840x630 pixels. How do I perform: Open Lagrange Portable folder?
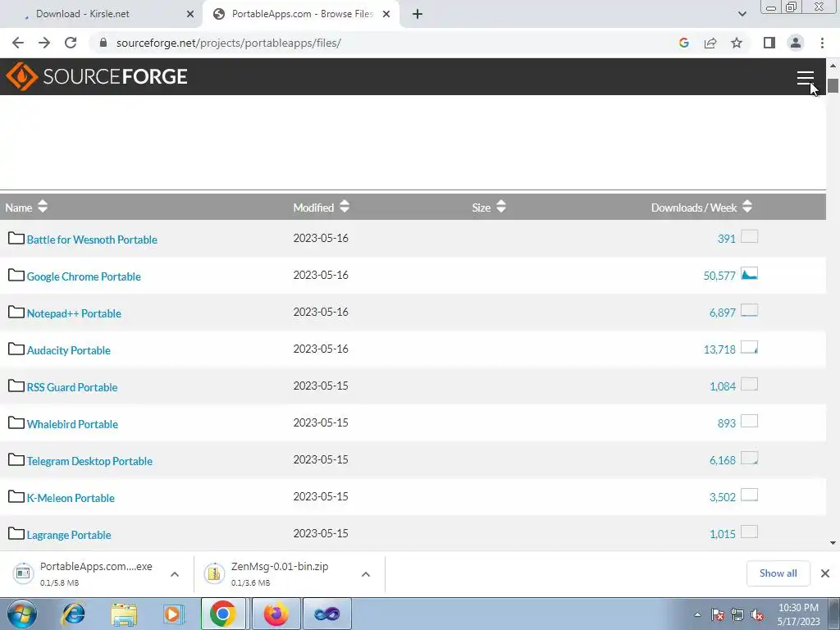(x=69, y=535)
